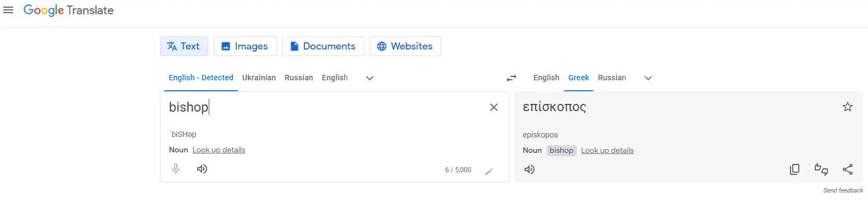Open the Websites translation tab
The image size is (868, 220).
point(405,46)
